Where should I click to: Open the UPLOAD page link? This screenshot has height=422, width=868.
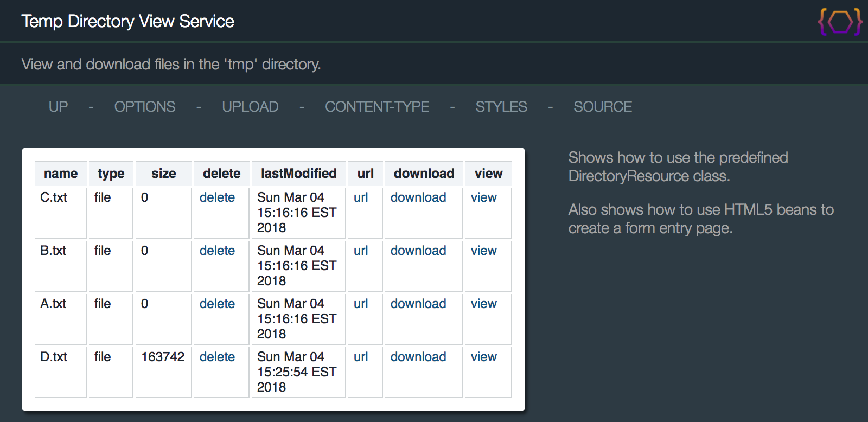(250, 107)
